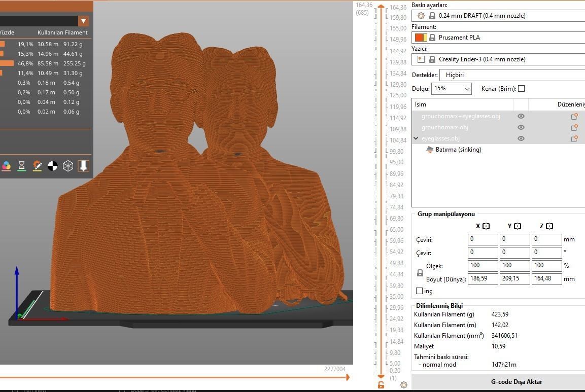Image resolution: width=585 pixels, height=392 pixels.
Task: Click the X axis mirror icon
Action: click(x=486, y=226)
